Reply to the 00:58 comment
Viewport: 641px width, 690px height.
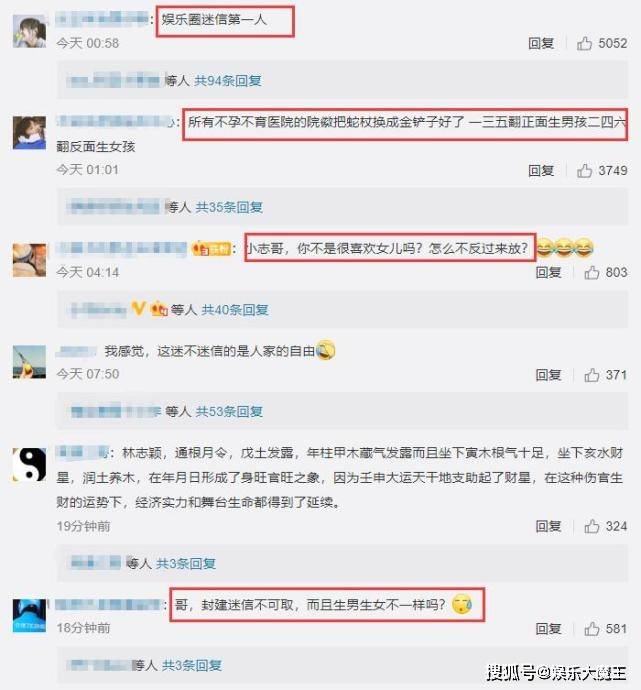point(541,43)
